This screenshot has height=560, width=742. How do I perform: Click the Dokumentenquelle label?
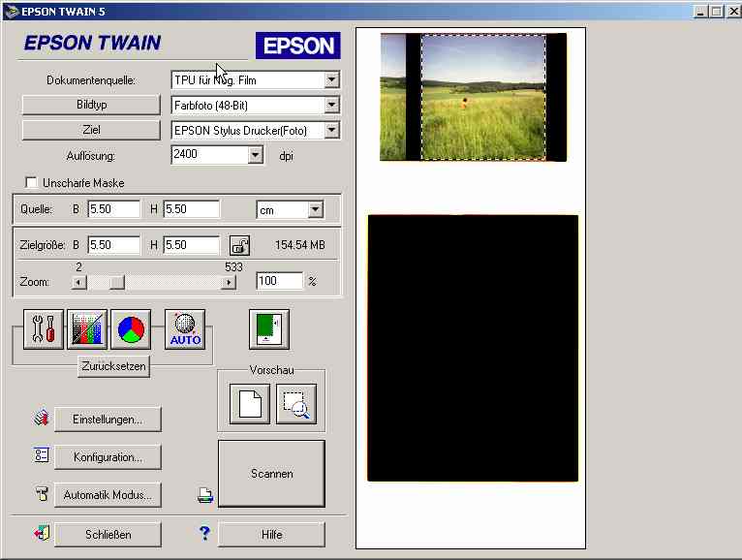pos(91,80)
